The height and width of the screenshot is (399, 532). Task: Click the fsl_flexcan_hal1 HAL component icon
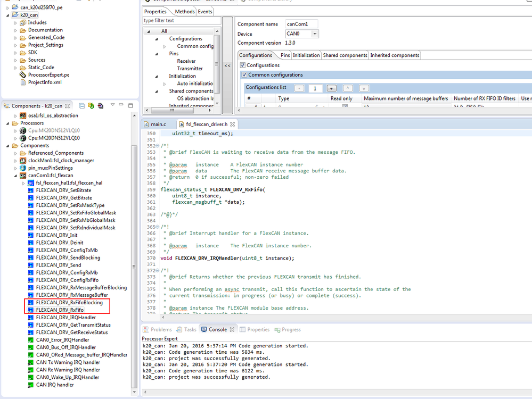point(30,183)
